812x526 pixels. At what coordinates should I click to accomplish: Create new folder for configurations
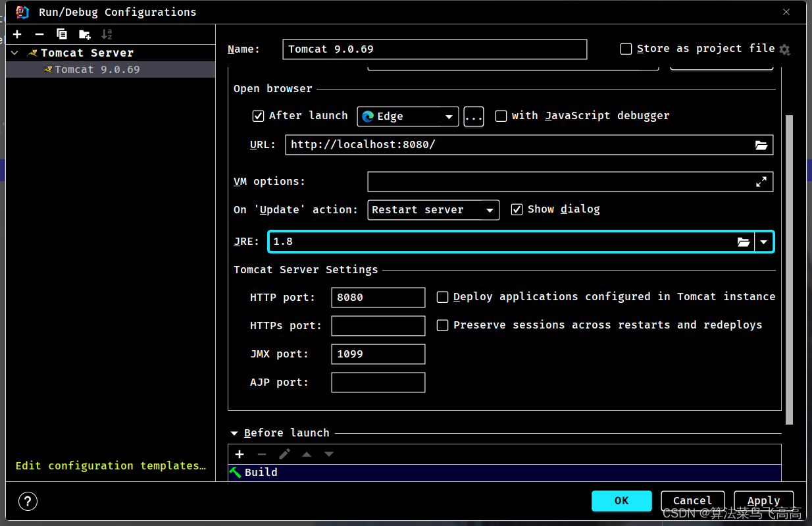84,34
